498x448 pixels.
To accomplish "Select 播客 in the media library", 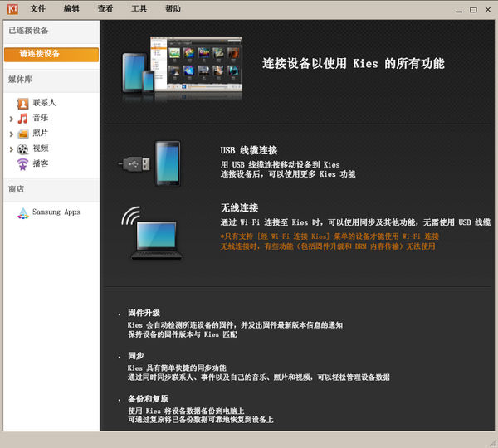I will (x=41, y=163).
